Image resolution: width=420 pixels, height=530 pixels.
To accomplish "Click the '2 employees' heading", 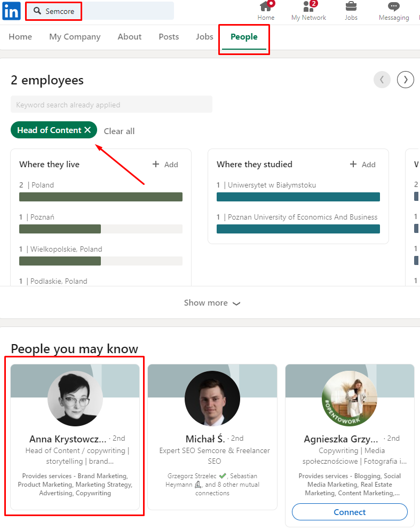I will point(47,80).
